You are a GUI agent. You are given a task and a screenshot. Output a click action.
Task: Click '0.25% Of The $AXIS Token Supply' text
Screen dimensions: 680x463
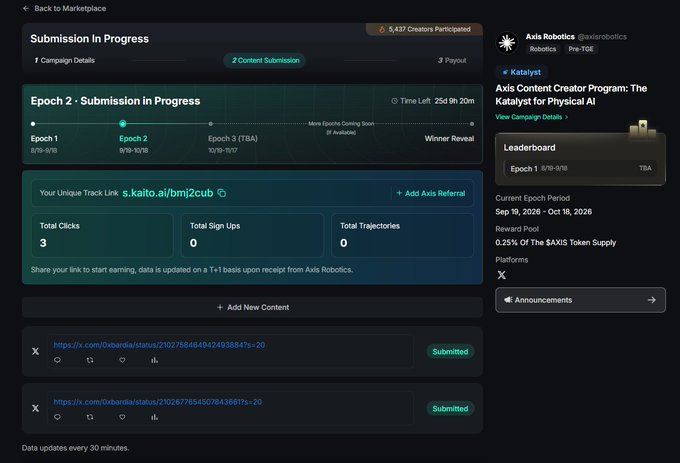pyautogui.click(x=556, y=242)
